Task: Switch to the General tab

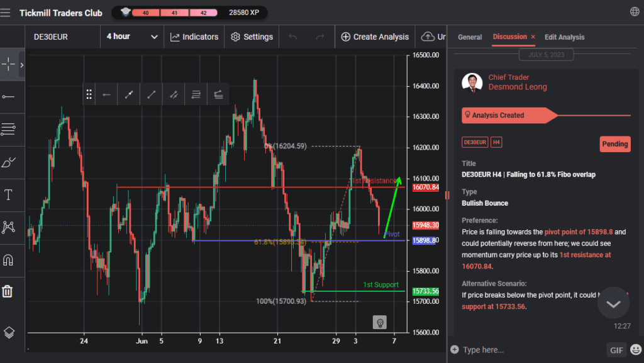Action: tap(470, 37)
